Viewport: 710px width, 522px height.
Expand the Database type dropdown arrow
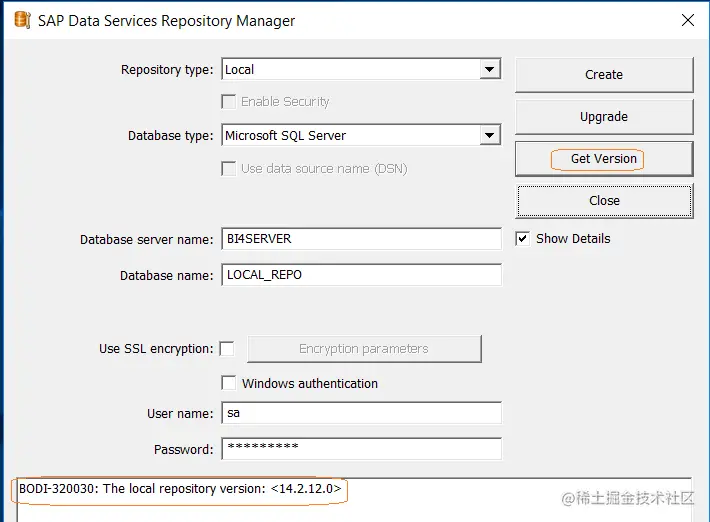point(489,135)
